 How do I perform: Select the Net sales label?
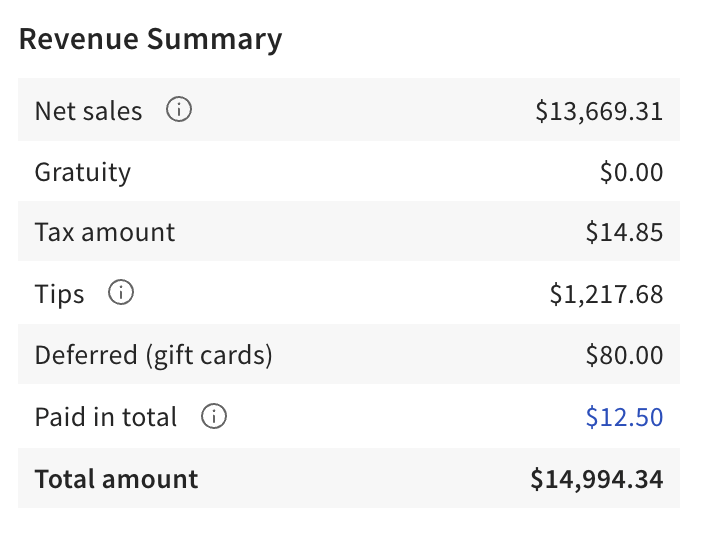tap(88, 111)
